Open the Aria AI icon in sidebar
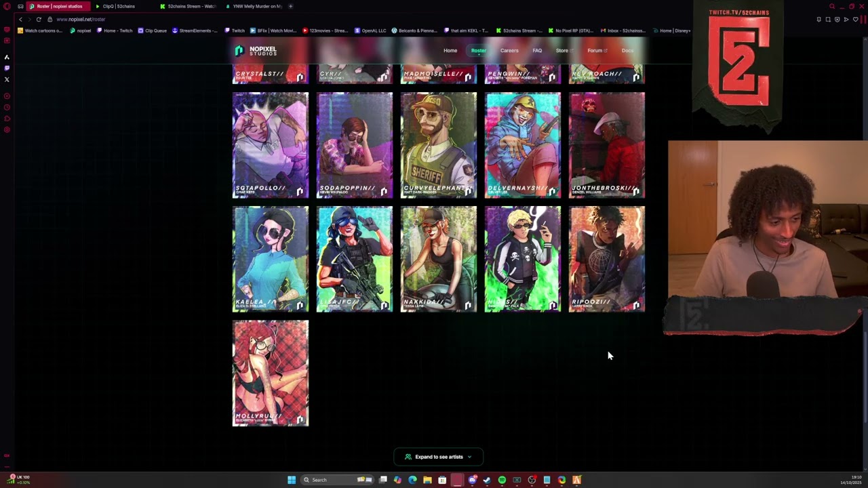The width and height of the screenshot is (868, 488). (x=7, y=57)
